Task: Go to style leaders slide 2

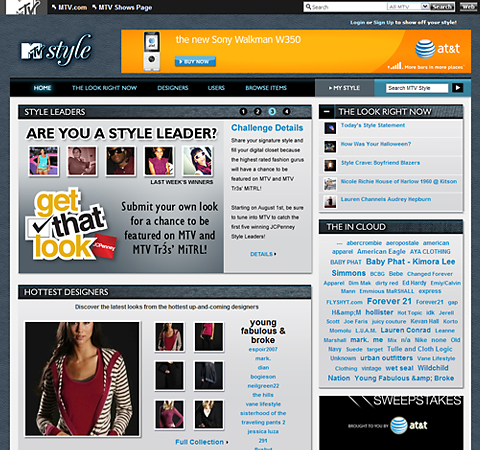Action: coord(257,112)
